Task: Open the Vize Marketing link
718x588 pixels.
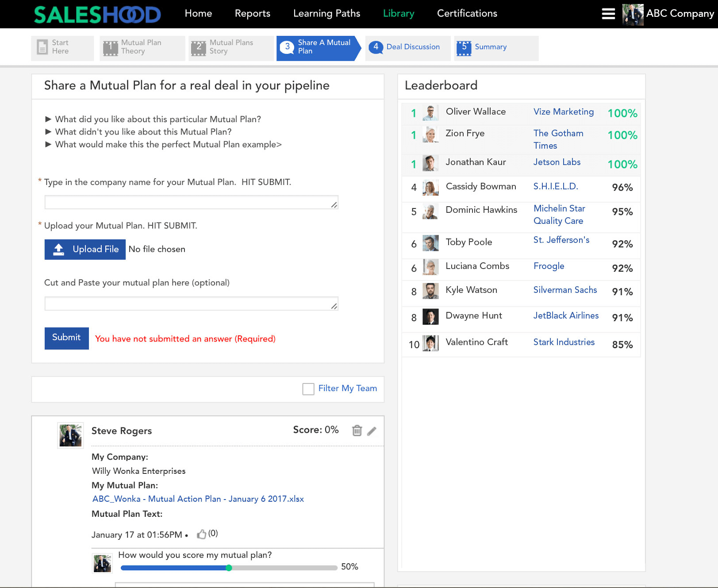Action: [x=564, y=112]
